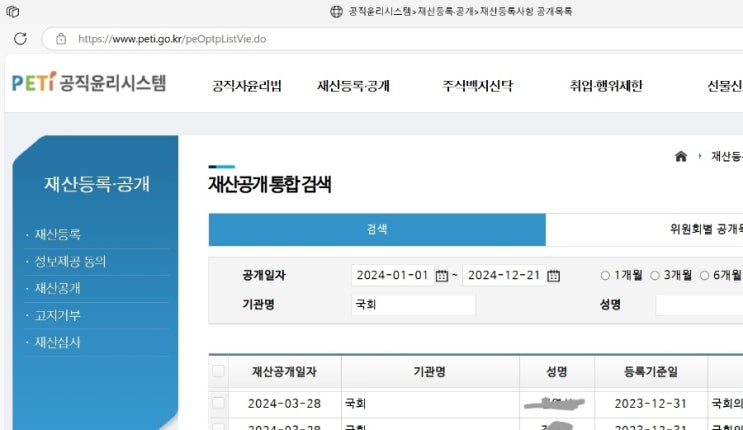
Task: Click the site lock icon in address bar
Action: click(x=61, y=39)
